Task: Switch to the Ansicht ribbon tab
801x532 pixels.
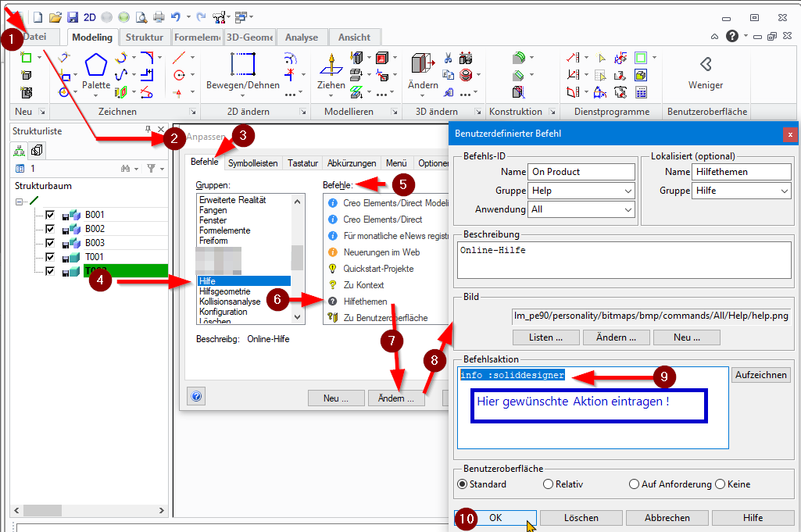Action: (x=354, y=37)
